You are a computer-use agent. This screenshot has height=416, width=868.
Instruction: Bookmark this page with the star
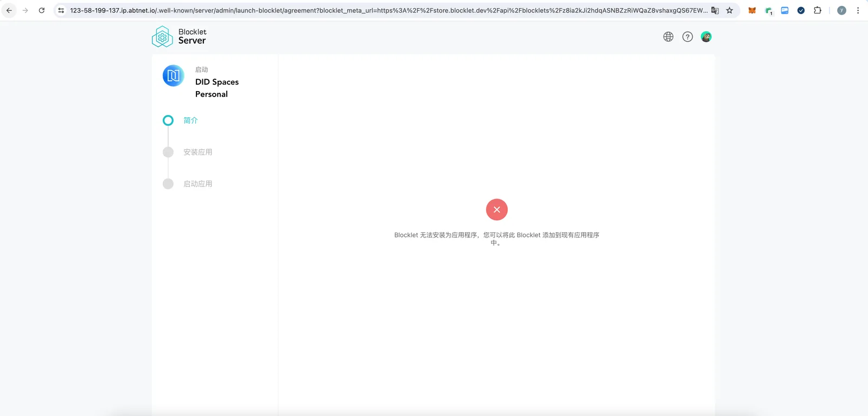pos(730,10)
